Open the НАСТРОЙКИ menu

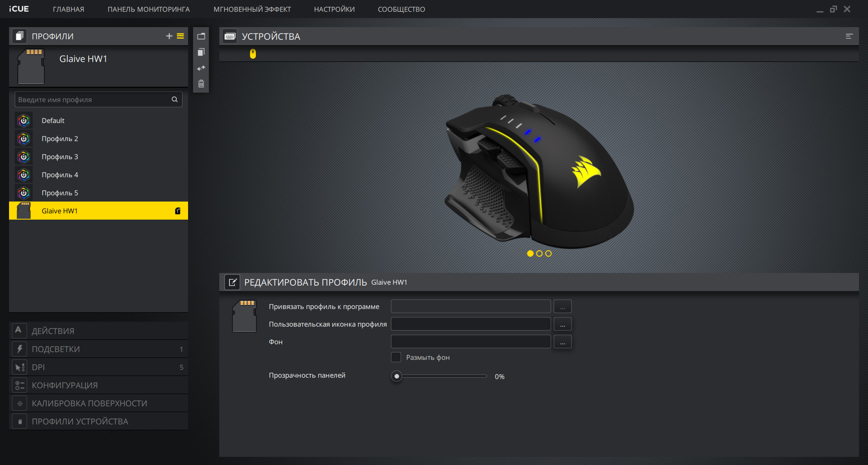click(x=334, y=9)
